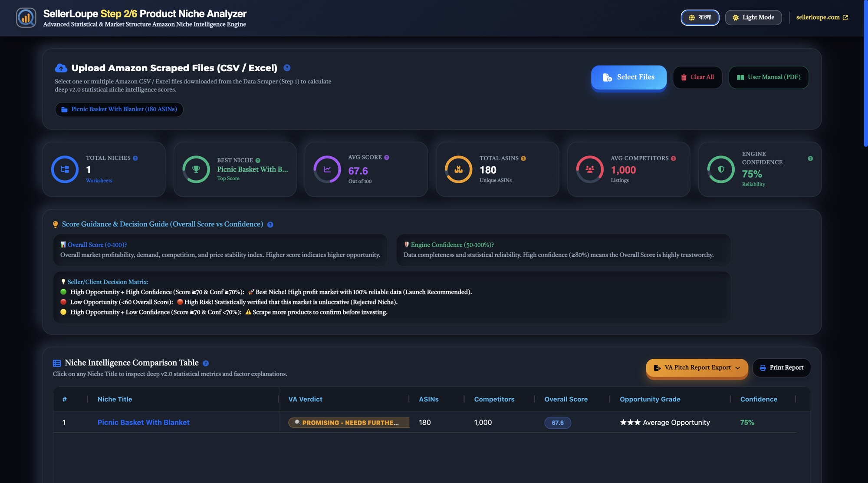Click the lightbulb icon near Score Guidance
Image resolution: width=868 pixels, height=483 pixels.
click(56, 225)
